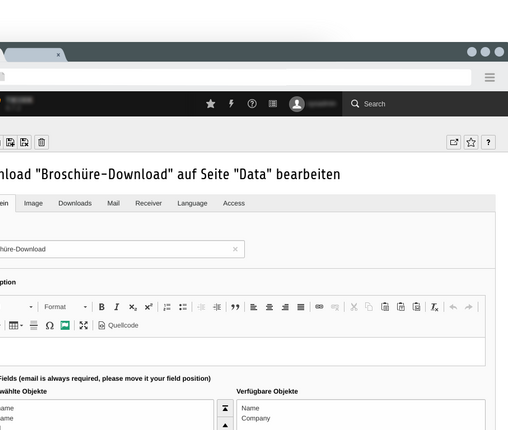Image resolution: width=508 pixels, height=430 pixels.
Task: Insert a block quote
Action: [235, 307]
